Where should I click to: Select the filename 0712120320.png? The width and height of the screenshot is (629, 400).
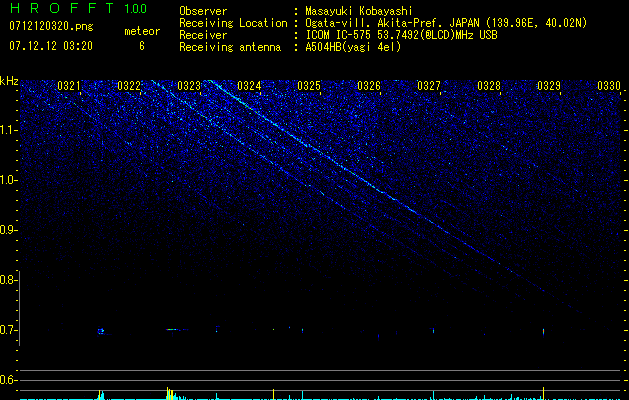pyautogui.click(x=51, y=27)
